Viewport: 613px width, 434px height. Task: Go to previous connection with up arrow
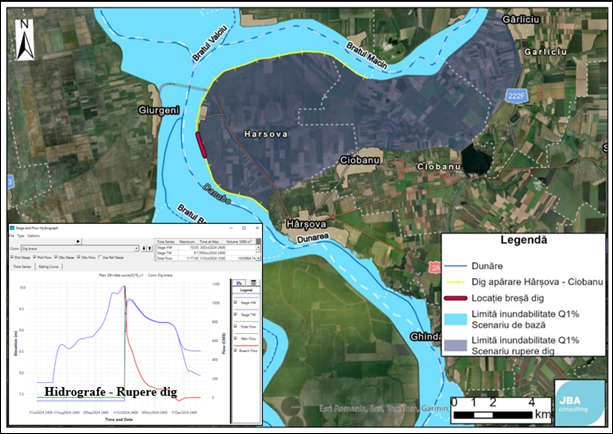pos(149,248)
